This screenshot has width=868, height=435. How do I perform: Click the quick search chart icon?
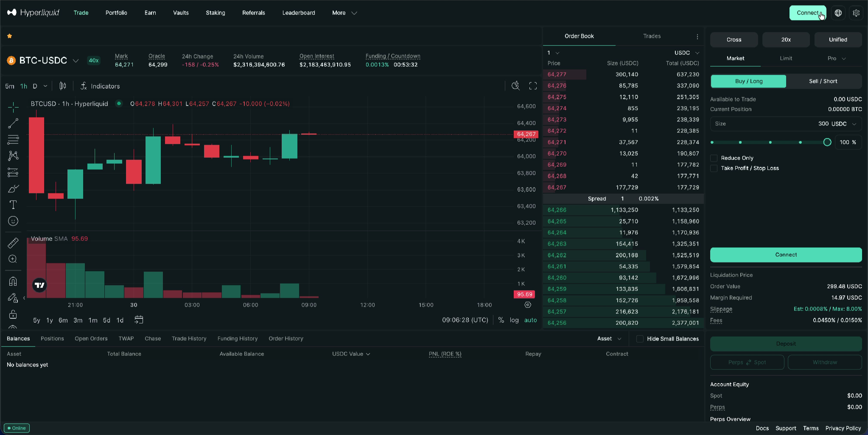pyautogui.click(x=515, y=86)
